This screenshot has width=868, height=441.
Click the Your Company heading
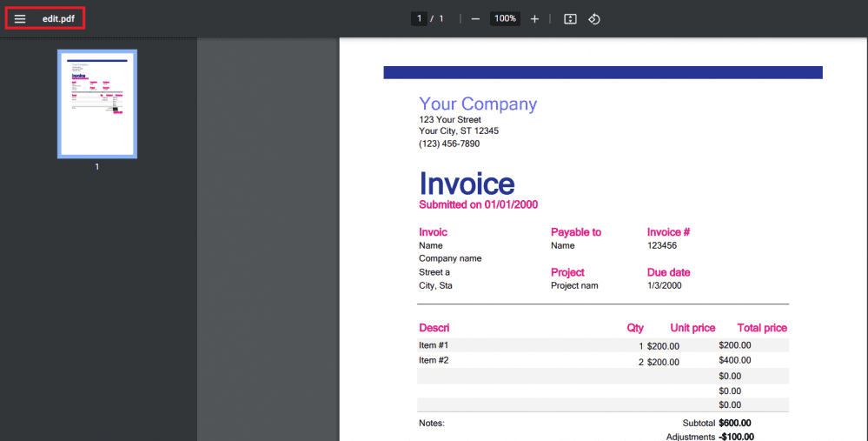[x=477, y=104]
